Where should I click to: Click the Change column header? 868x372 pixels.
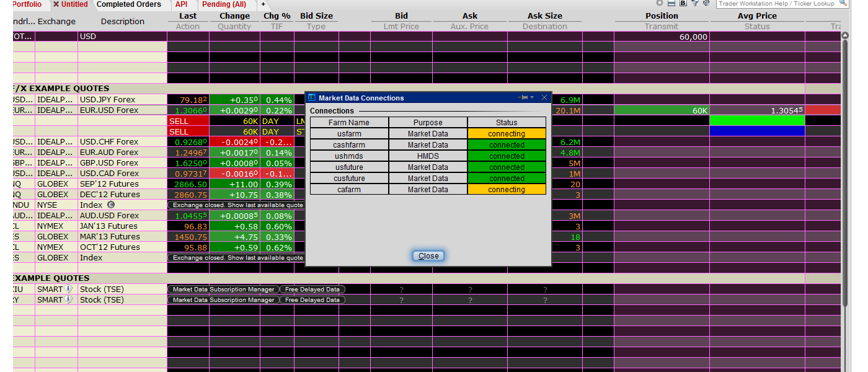click(x=234, y=16)
